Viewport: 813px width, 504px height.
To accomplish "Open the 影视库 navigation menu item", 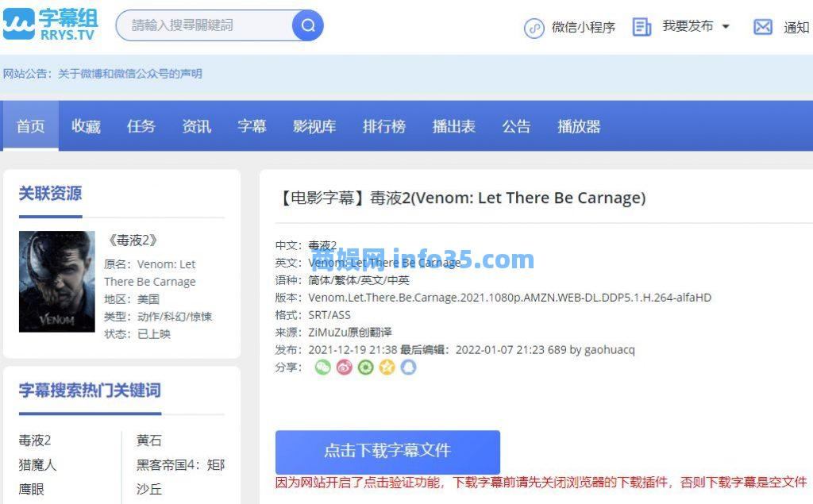I will click(314, 125).
